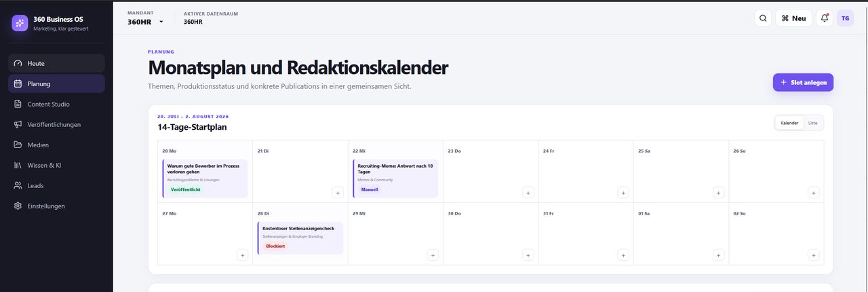
Task: Add a slot on 31 Fr
Action: [623, 255]
